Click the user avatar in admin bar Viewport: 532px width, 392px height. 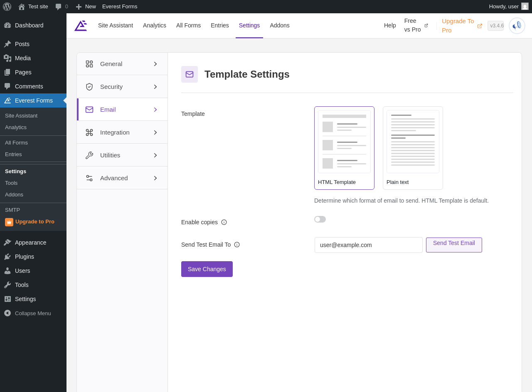pyautogui.click(x=525, y=7)
